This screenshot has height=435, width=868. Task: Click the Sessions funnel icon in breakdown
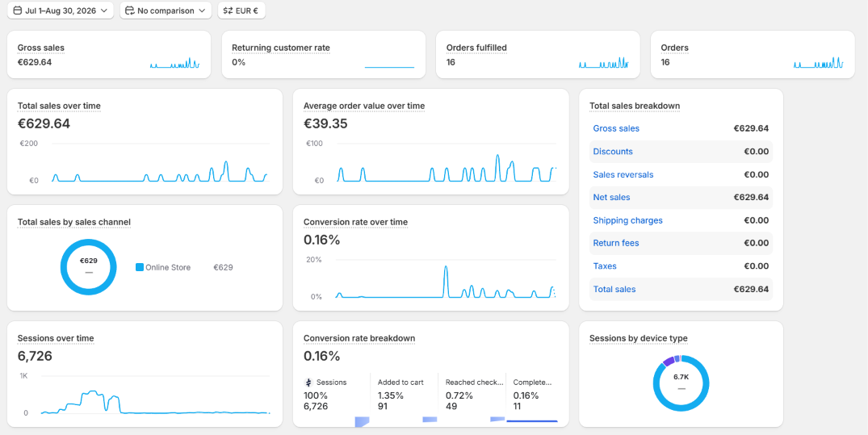point(309,383)
